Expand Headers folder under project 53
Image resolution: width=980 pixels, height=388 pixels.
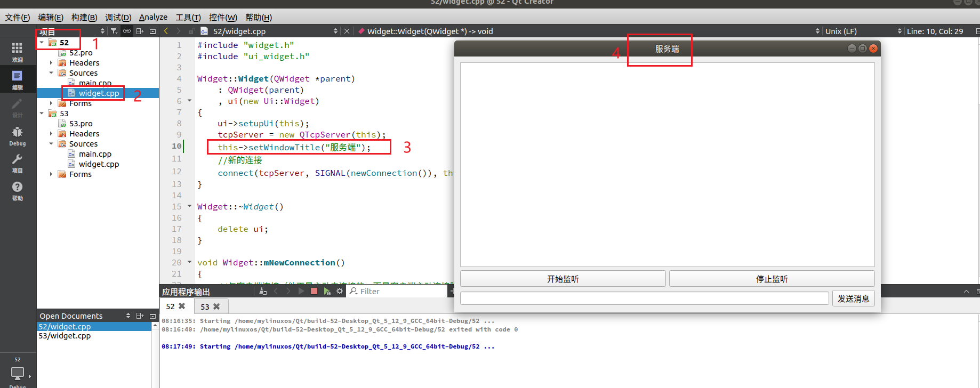click(x=51, y=133)
